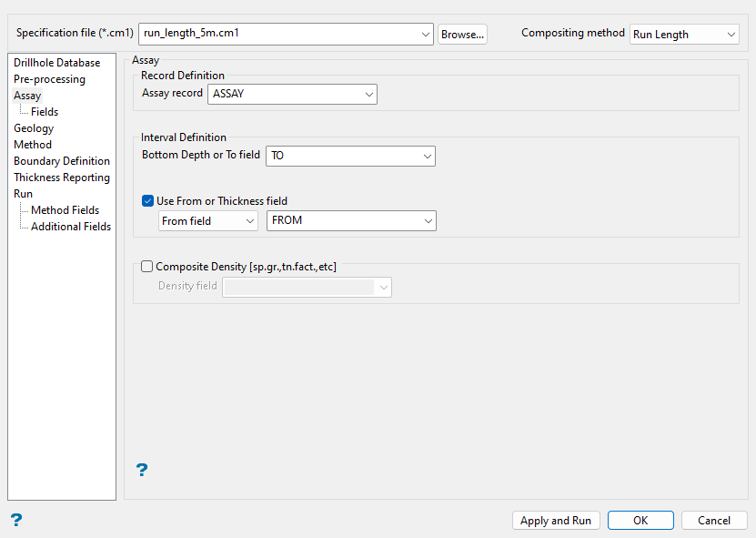
Task: Go to the Pre-processing section
Action: (49, 79)
